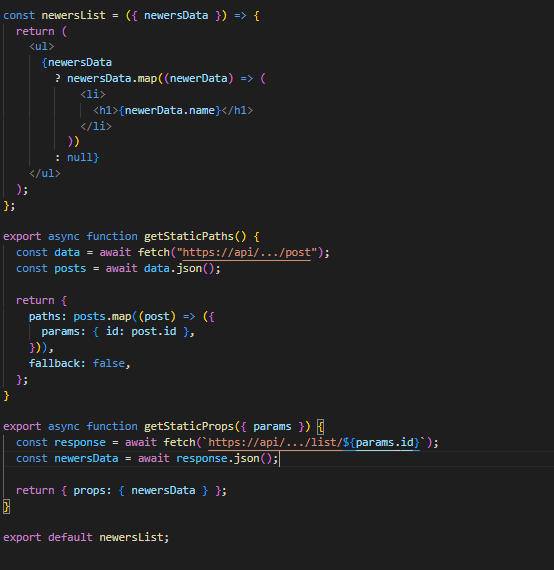Click the export default newersList statement
554x570 pixels.
(x=86, y=537)
